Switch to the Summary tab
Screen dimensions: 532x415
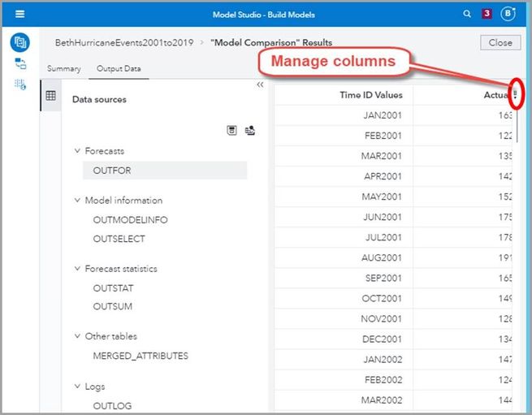[x=63, y=69]
